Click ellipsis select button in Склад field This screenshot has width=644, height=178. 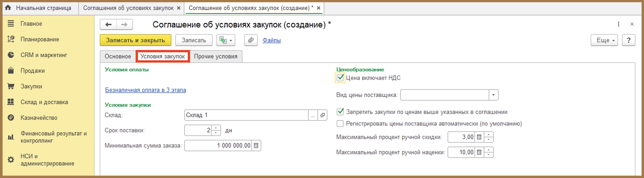pos(313,115)
